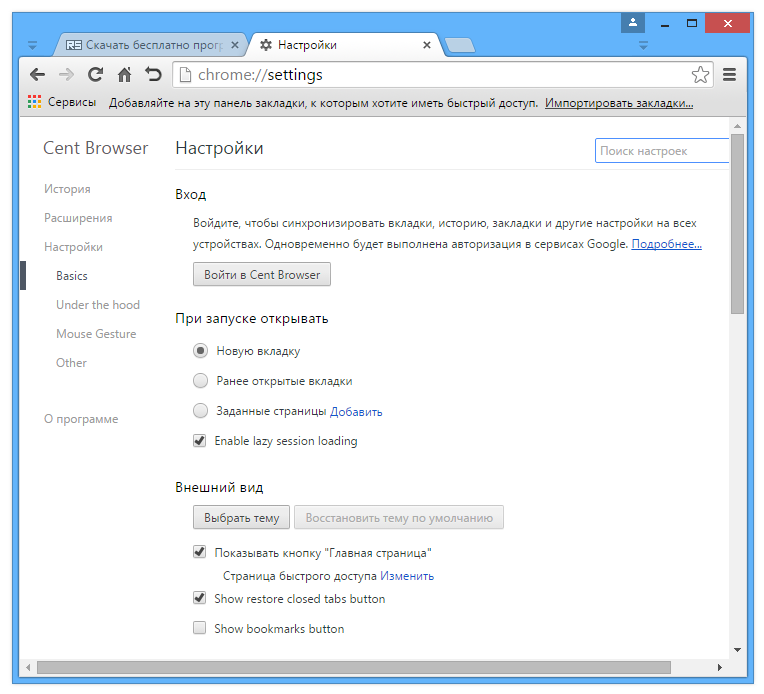Image resolution: width=764 pixels, height=694 pixels.
Task: Reload the current page
Action: coord(95,75)
